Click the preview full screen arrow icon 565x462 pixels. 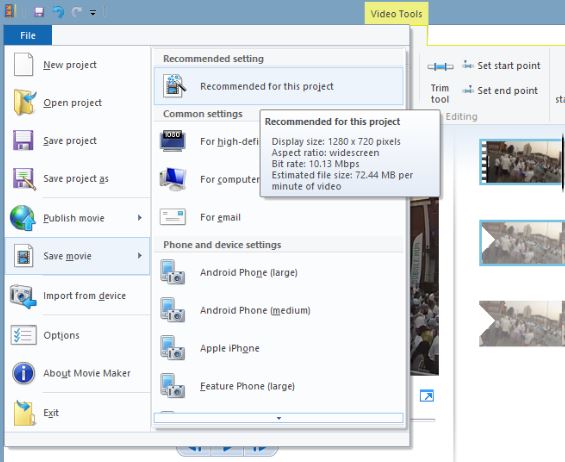[427, 396]
